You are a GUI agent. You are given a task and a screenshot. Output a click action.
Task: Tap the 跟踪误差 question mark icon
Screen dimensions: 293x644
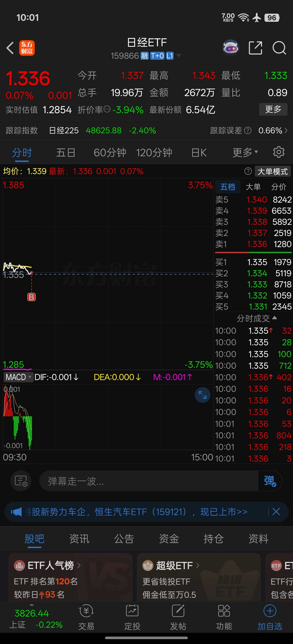(248, 130)
